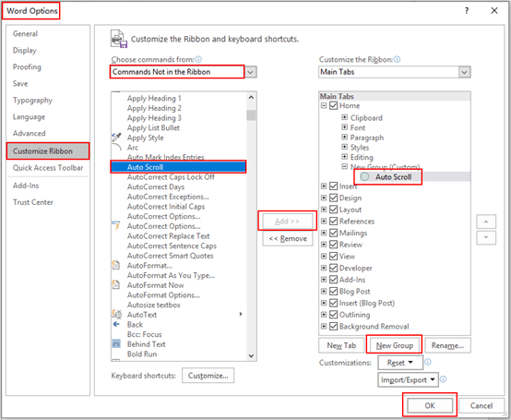Click the lightning AutoCorrect Options icon
This screenshot has height=420, width=511.
(116, 225)
